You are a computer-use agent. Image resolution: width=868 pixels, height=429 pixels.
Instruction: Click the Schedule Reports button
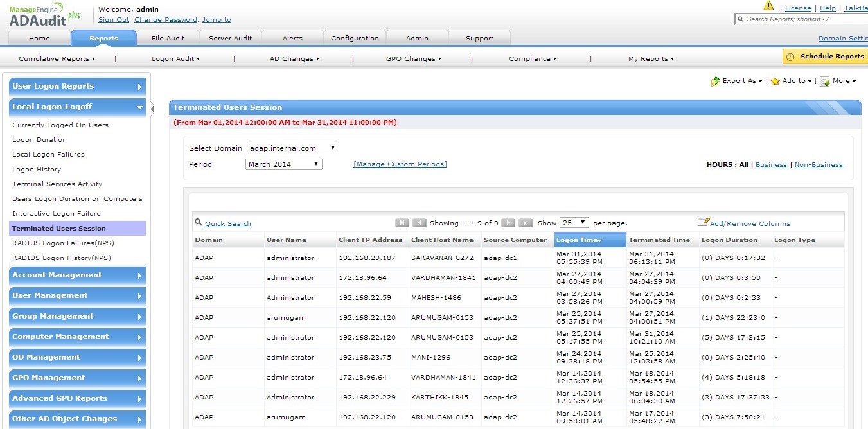click(825, 57)
